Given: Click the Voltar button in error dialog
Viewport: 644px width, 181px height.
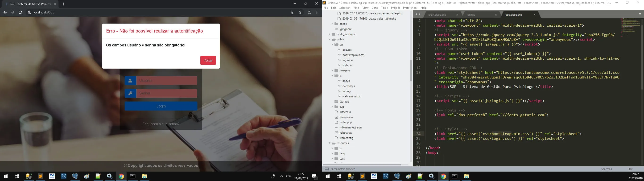Looking at the screenshot, I should (x=208, y=60).
